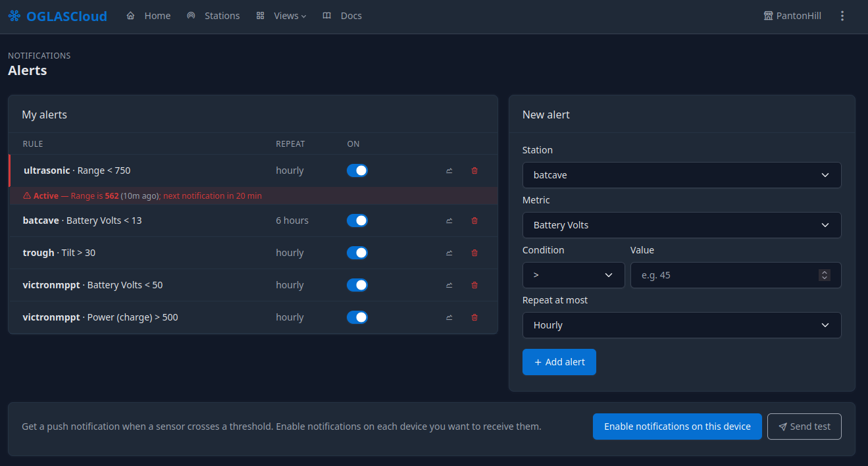Viewport: 868px width, 466px height.
Task: Enable notifications on this device
Action: [677, 427]
